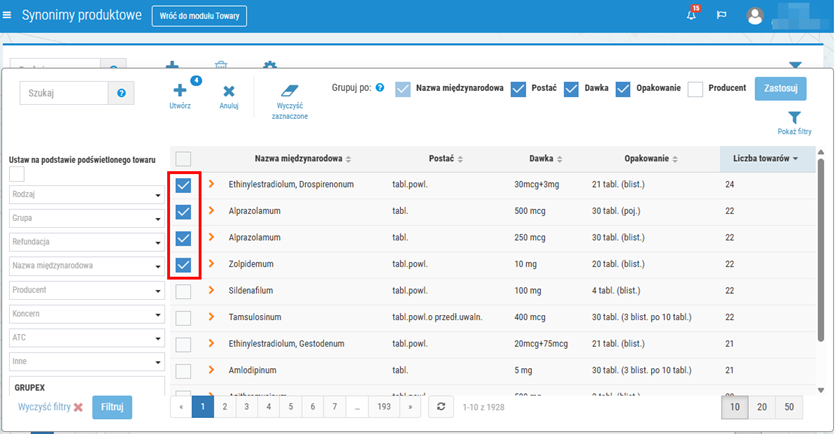Viewport: 836px width, 434px height.
Task: Check the Sildenafilum row checkbox
Action: [x=184, y=291]
